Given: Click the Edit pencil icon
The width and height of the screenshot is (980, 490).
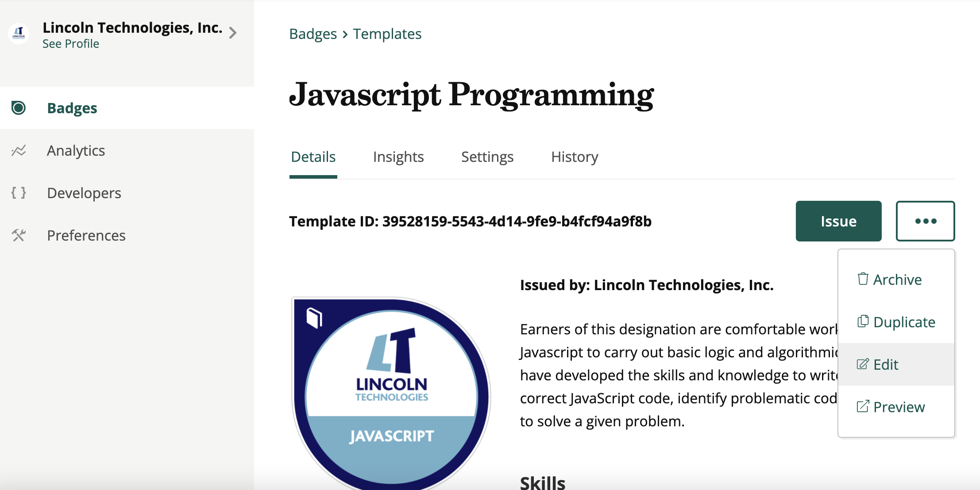Looking at the screenshot, I should (863, 364).
